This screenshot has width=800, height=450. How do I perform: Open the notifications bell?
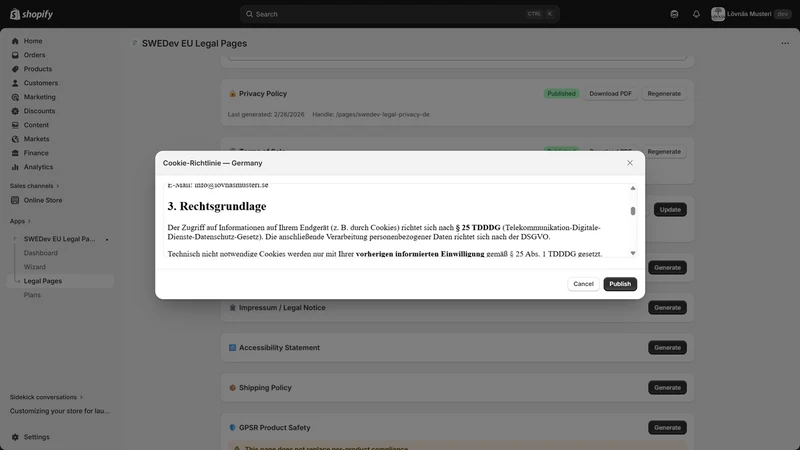coord(696,14)
